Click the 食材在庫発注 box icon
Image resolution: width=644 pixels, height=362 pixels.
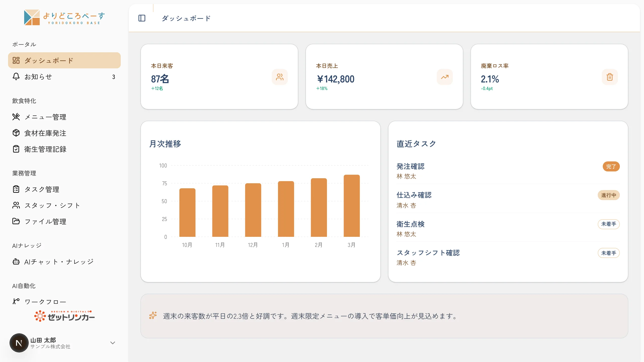(16, 133)
